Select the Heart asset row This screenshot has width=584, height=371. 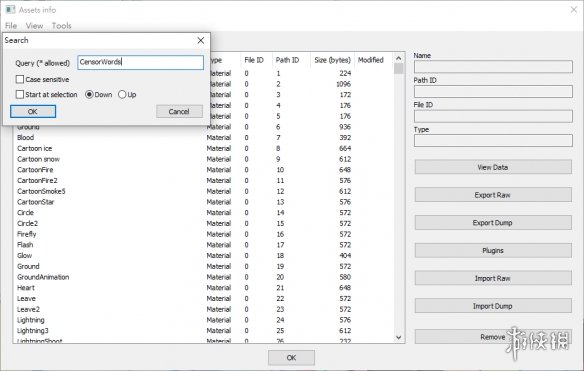coord(203,288)
